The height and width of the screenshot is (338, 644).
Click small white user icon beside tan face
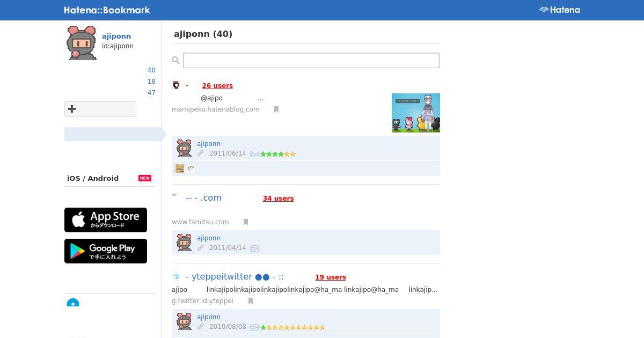click(x=191, y=168)
